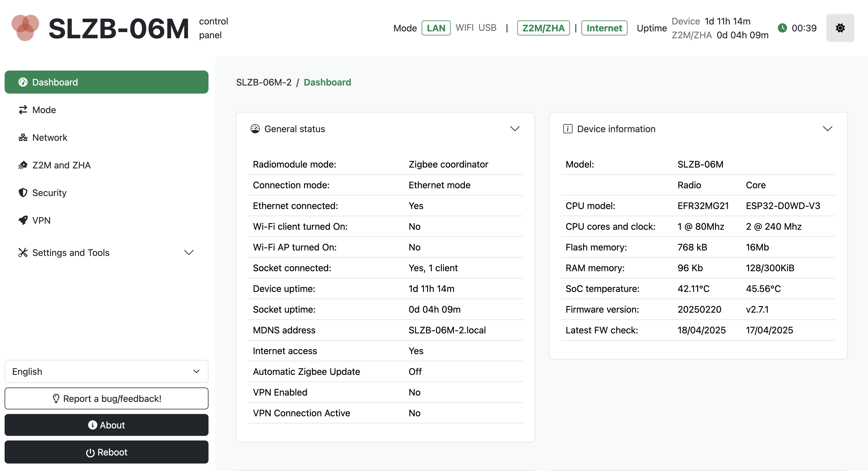Click the Dashboard breadcrumb link

click(327, 83)
